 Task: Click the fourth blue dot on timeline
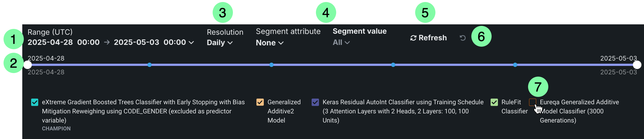(x=393, y=65)
